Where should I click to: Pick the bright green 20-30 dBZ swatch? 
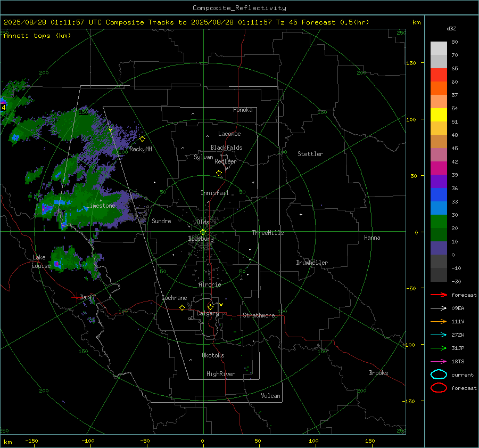[439, 222]
